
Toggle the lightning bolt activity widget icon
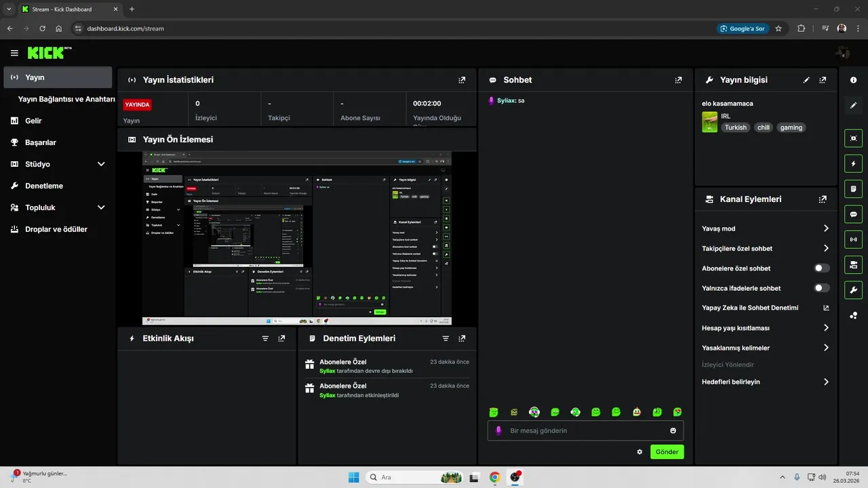853,163
